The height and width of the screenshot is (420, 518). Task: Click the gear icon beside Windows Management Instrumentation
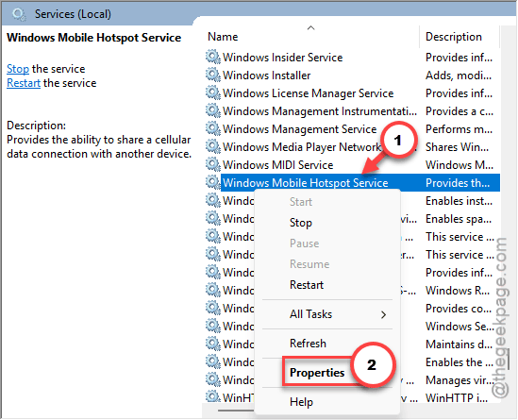212,111
